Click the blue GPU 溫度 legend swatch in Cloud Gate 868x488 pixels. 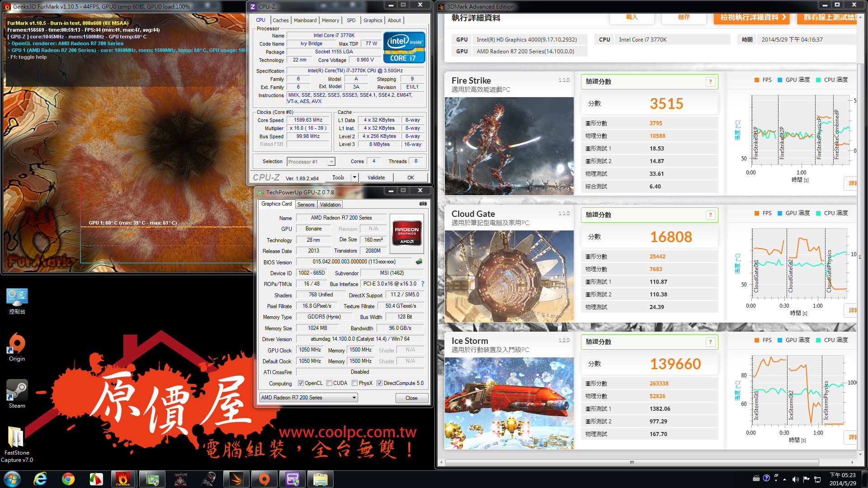(x=780, y=213)
